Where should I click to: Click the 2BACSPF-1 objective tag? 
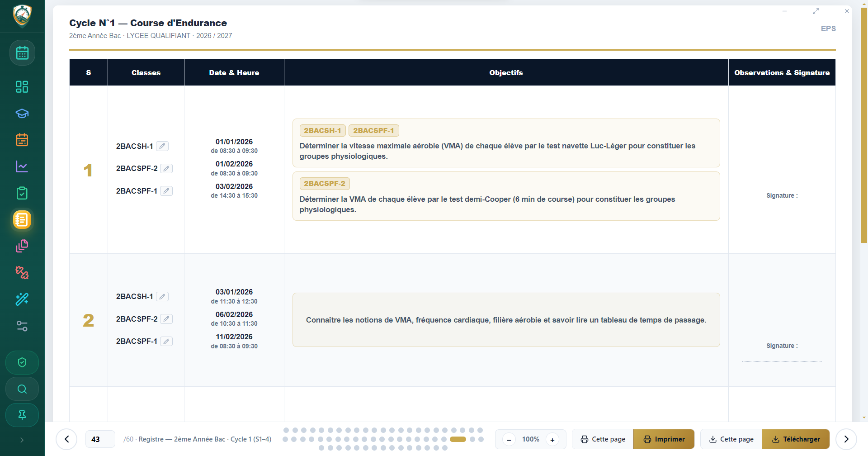(373, 131)
